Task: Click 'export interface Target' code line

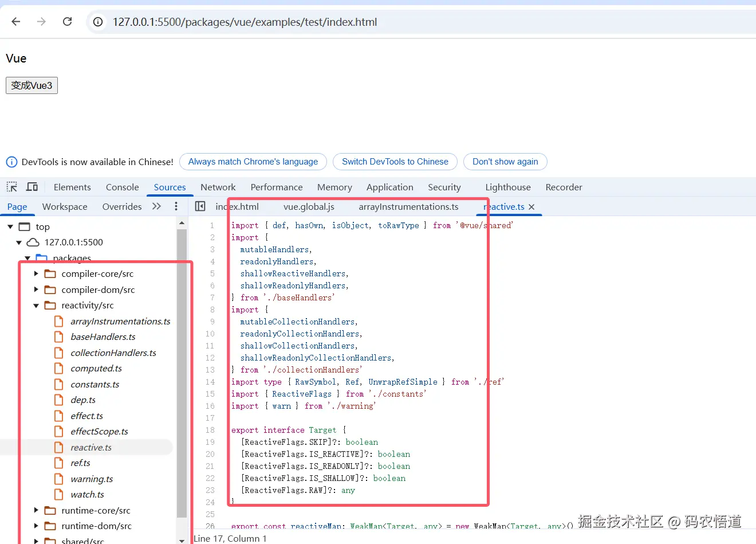Action: coord(289,430)
